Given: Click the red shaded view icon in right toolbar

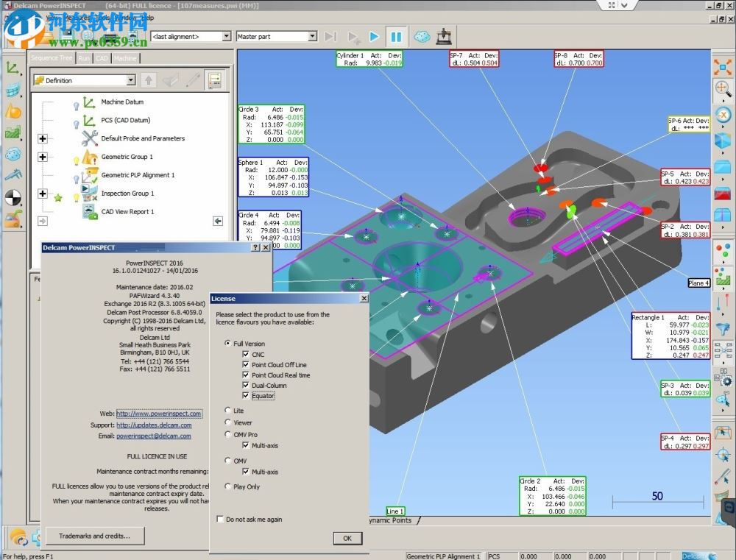Looking at the screenshot, I should [x=723, y=193].
